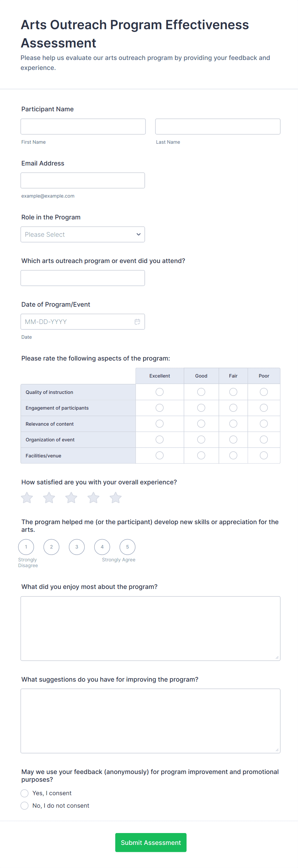Select Excellent for Quality of instruction

tap(160, 392)
